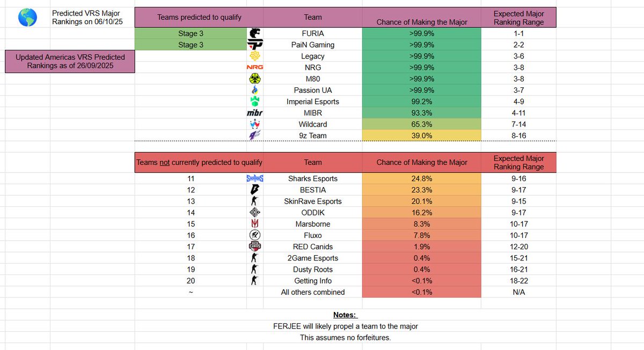Select the 'Expected Major Ranking Range' top header
644x350 pixels.
pyautogui.click(x=519, y=17)
